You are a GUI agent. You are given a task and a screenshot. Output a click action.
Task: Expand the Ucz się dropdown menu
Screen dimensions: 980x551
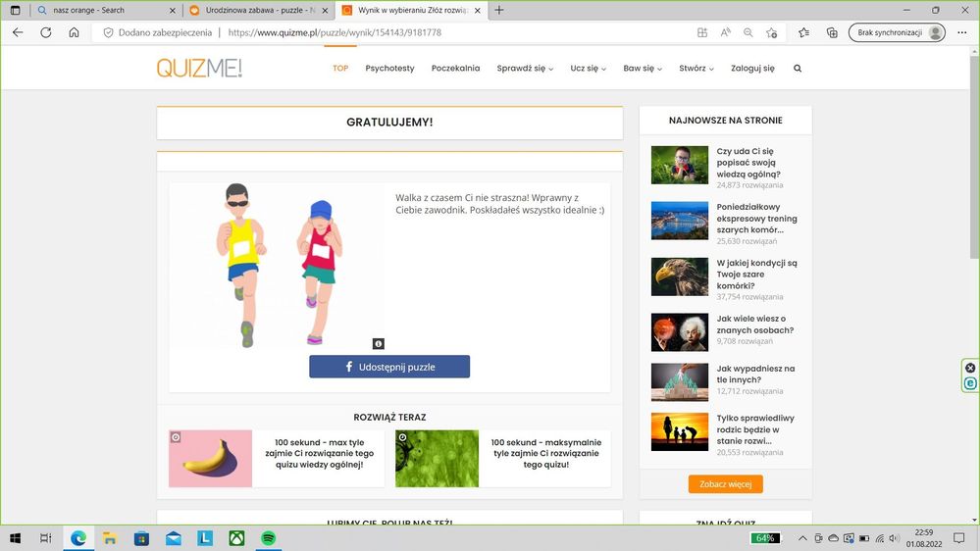588,69
